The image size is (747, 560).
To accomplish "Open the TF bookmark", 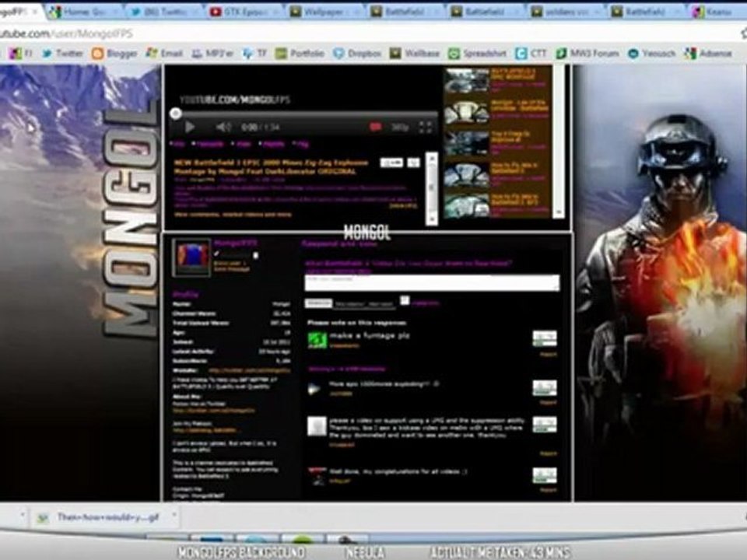I will click(x=255, y=54).
